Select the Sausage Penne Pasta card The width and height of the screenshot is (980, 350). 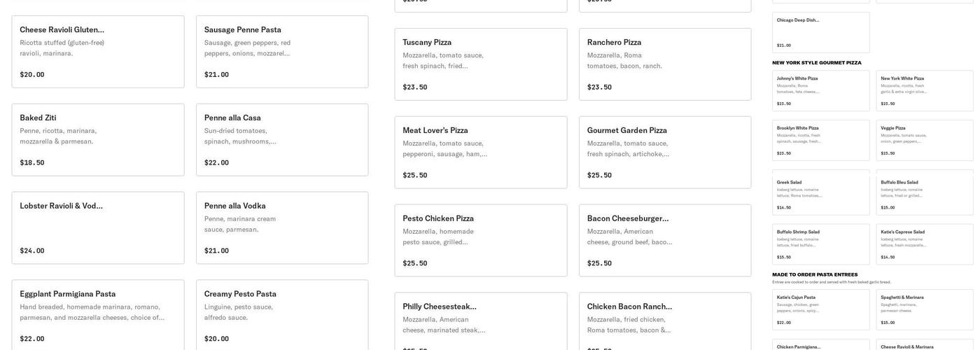tap(282, 52)
